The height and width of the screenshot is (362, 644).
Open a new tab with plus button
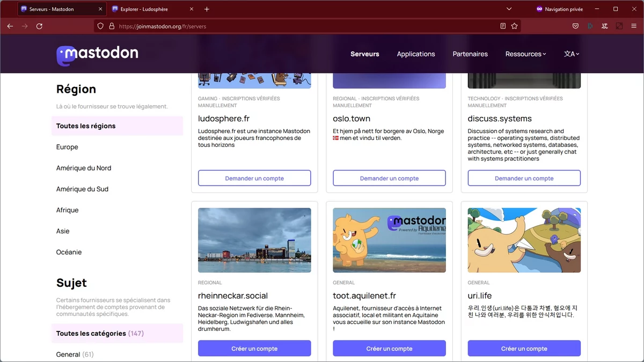[x=207, y=9]
